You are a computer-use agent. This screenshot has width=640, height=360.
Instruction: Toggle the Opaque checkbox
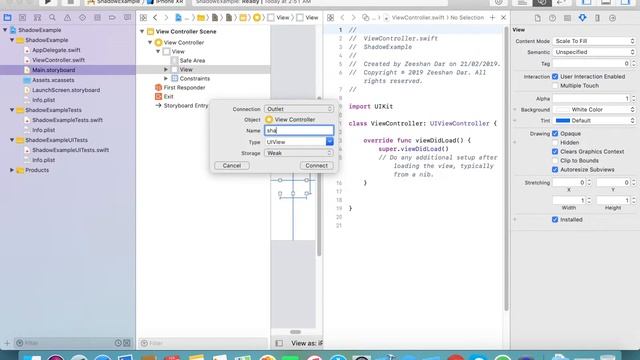555,133
